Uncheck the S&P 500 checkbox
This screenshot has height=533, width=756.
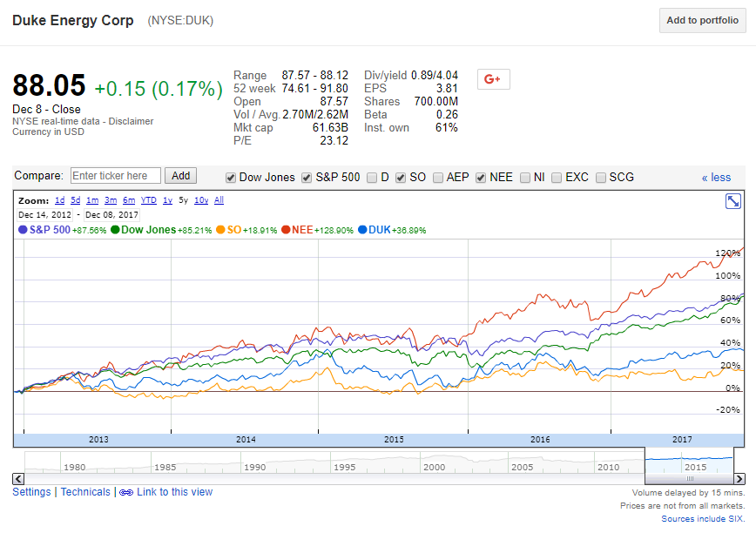coord(307,178)
